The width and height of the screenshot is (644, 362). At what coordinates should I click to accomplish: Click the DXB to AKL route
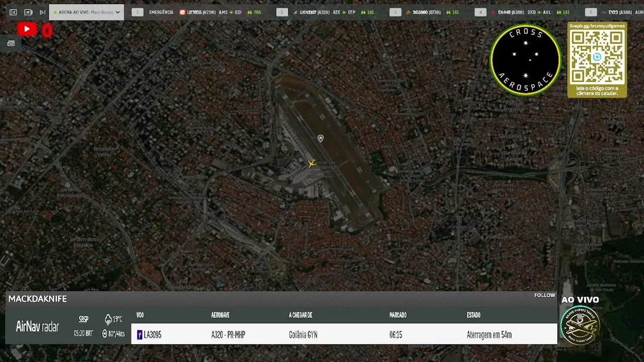click(x=539, y=12)
